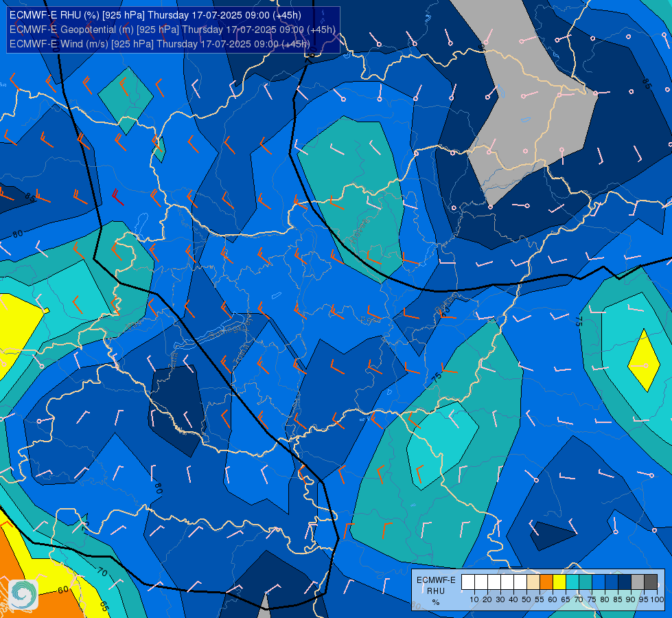Pick the medium blue 80-85% legend swatch
Viewport: 672px width, 618px height.
[x=612, y=582]
